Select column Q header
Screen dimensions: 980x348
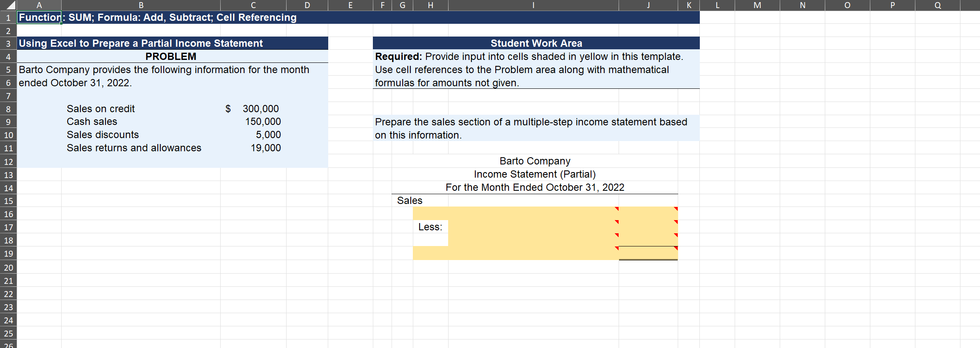point(937,5)
